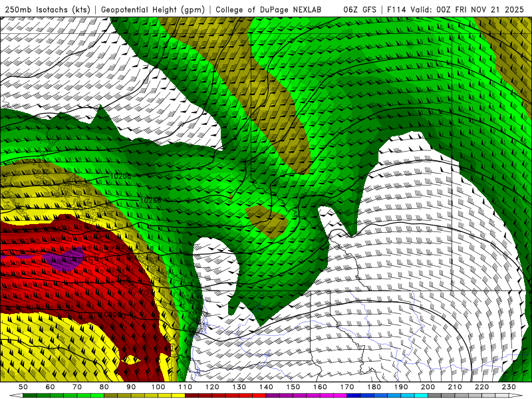Click the colorbar's left arrow end cap

(16, 396)
